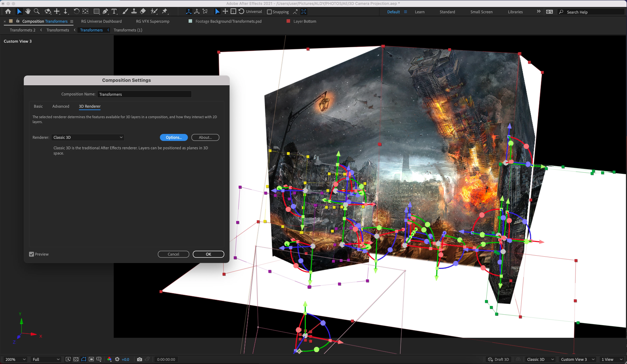
Task: Select the Type tool
Action: coord(114,11)
